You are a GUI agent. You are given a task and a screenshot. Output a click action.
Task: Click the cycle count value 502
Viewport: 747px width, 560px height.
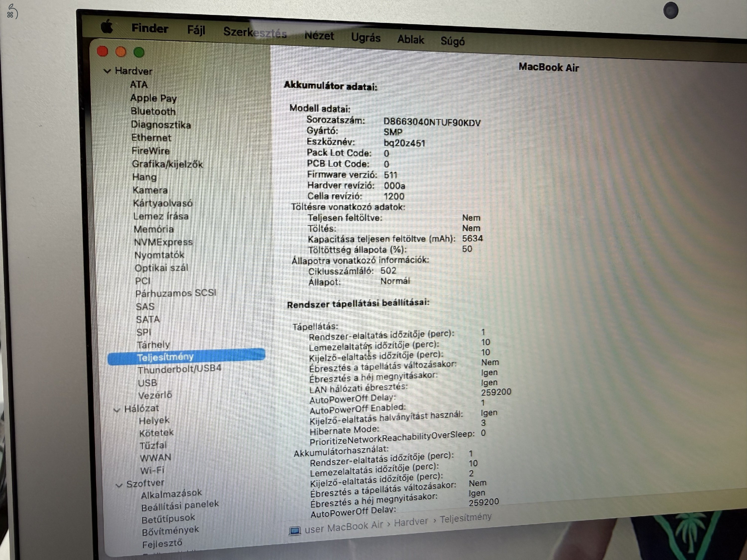coord(388,271)
